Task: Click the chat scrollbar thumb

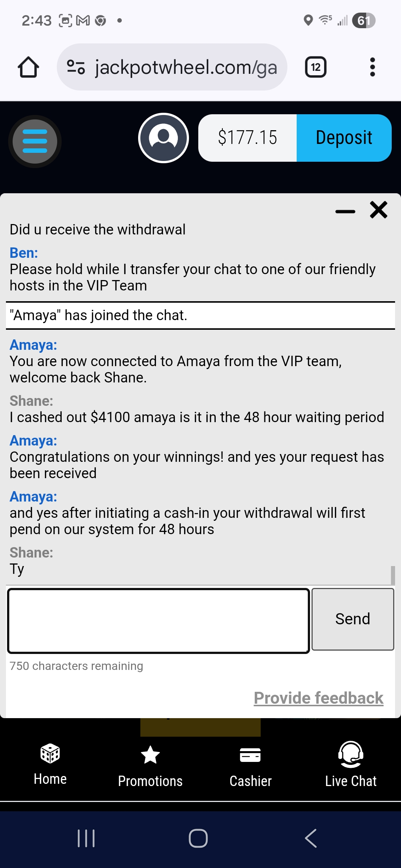Action: pyautogui.click(x=393, y=575)
